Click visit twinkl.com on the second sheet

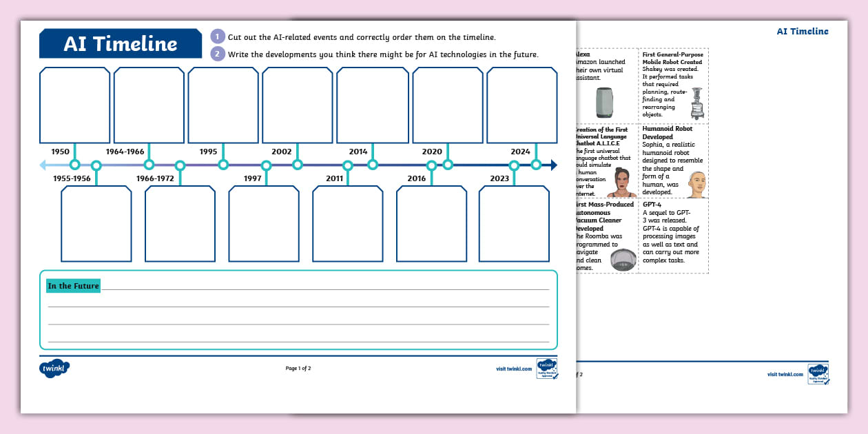[x=785, y=375]
